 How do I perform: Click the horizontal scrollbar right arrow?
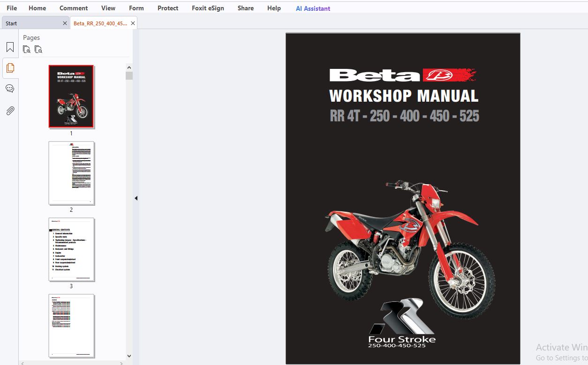point(122,363)
